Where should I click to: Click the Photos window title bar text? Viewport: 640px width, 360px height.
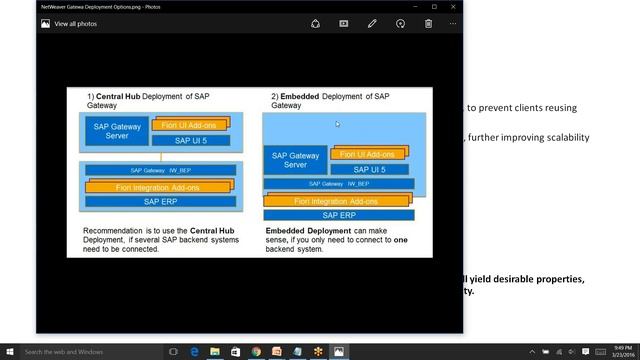point(100,7)
